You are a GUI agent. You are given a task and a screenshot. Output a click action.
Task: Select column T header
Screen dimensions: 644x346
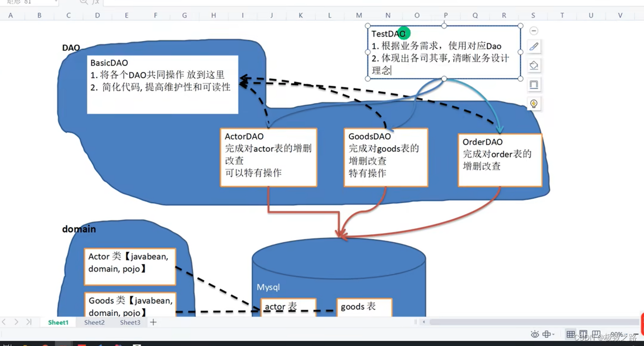point(562,16)
